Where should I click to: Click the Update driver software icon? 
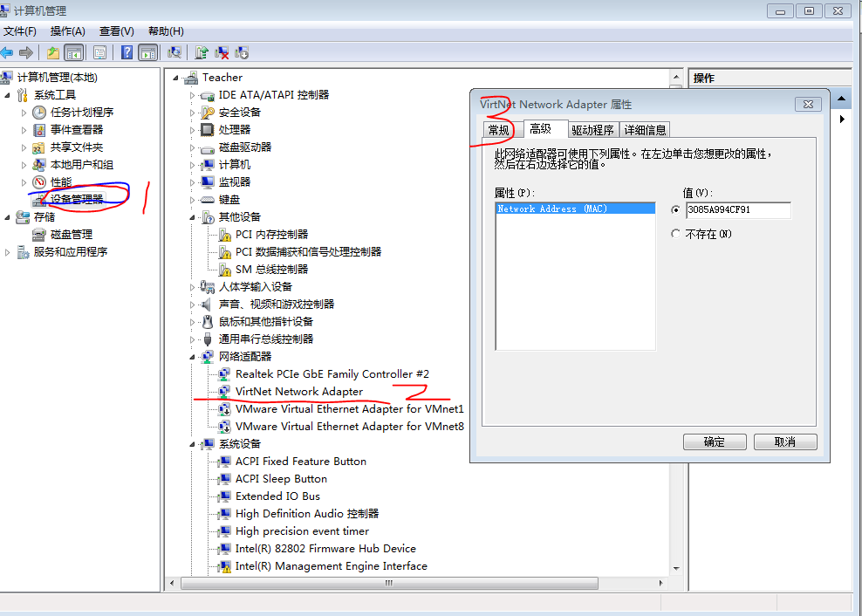point(202,52)
